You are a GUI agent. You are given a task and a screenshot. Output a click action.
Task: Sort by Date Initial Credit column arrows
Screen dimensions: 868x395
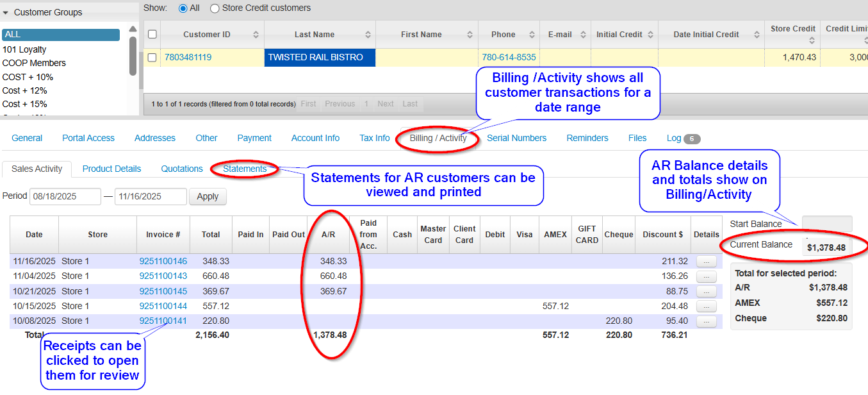coord(756,35)
